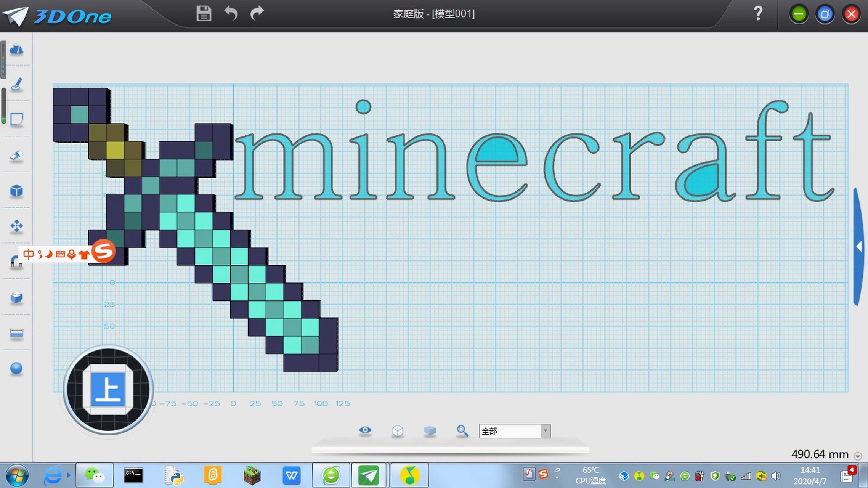The image size is (868, 488).
Task: Open the special functions cube tool
Action: [16, 191]
